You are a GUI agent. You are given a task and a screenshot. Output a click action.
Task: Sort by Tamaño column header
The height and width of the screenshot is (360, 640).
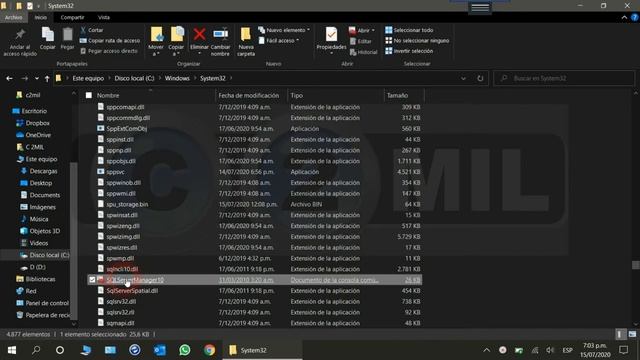click(397, 96)
